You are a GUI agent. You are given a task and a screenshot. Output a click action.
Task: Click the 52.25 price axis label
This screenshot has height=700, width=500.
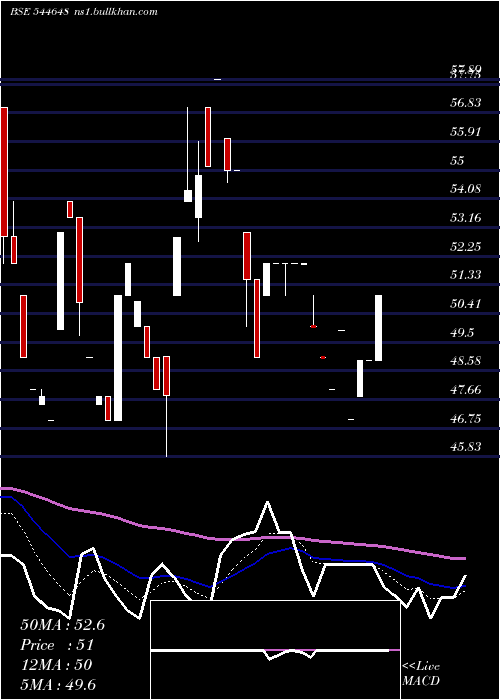coord(466,246)
